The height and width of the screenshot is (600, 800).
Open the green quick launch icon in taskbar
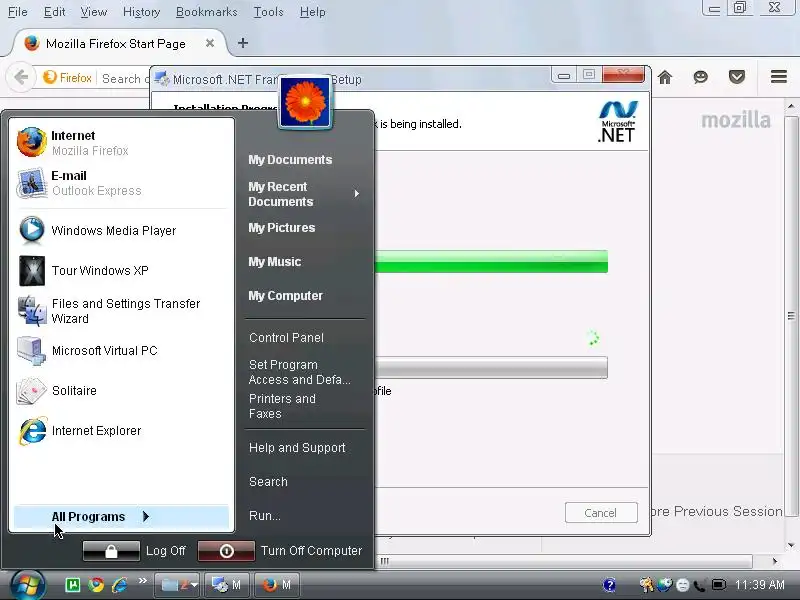(72, 585)
